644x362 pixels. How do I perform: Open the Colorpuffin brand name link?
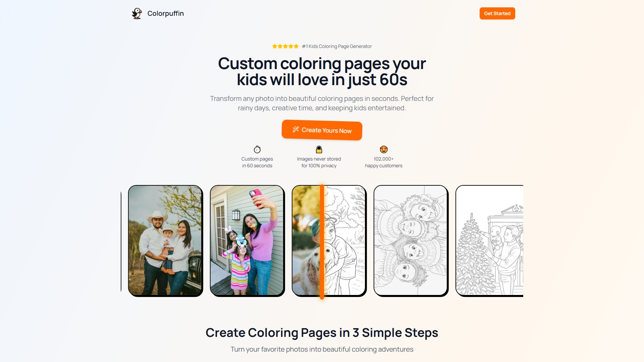coord(166,13)
